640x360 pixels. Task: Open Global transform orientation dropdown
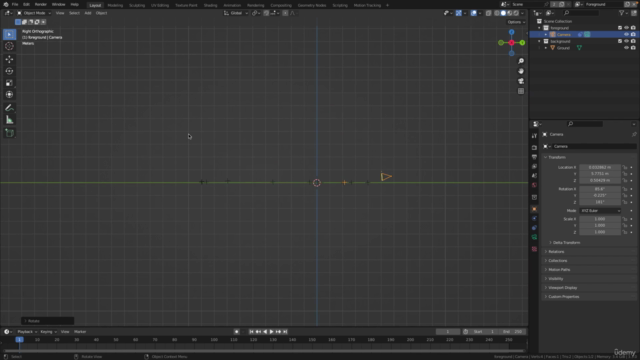[x=236, y=13]
